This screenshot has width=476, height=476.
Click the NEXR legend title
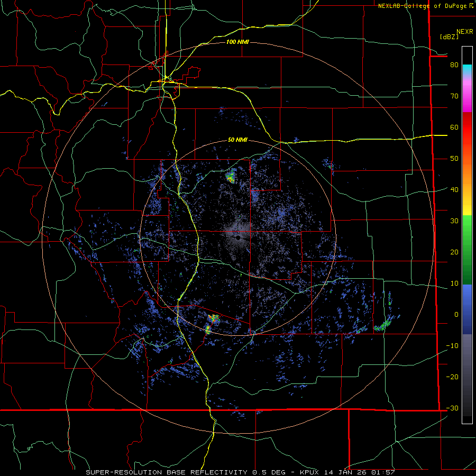click(465, 32)
